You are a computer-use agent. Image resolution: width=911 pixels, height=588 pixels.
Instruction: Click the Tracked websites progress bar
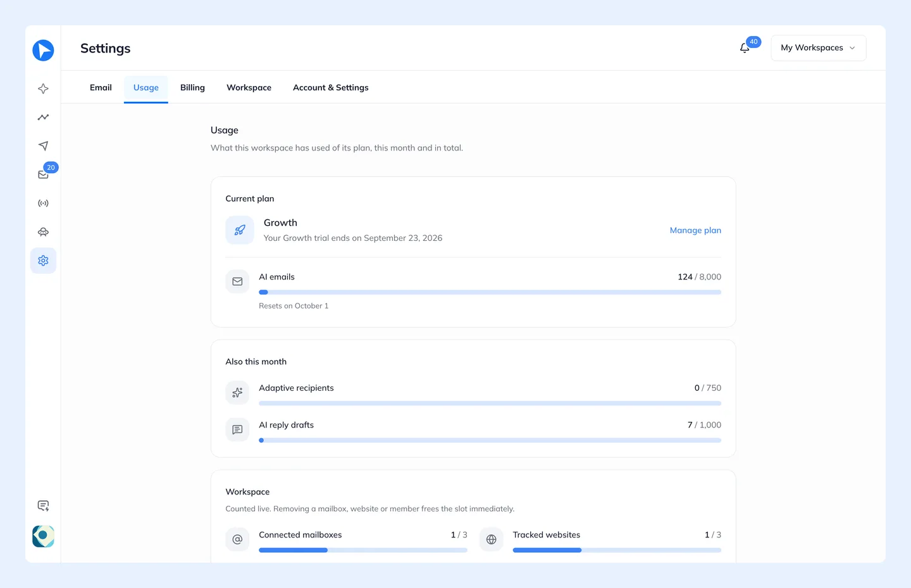[x=617, y=550]
